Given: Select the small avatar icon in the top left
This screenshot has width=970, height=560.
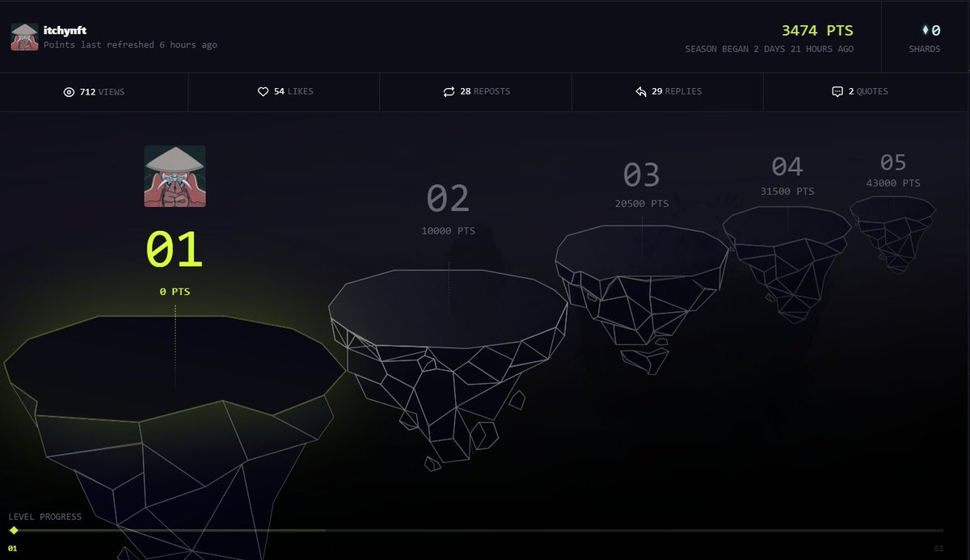Looking at the screenshot, I should pyautogui.click(x=23, y=36).
